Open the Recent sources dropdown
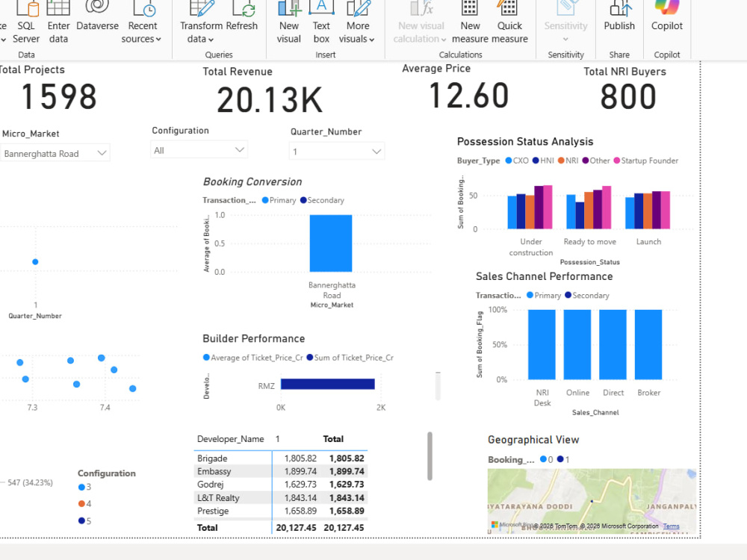Screen dimensions: 747x560 click(x=142, y=22)
